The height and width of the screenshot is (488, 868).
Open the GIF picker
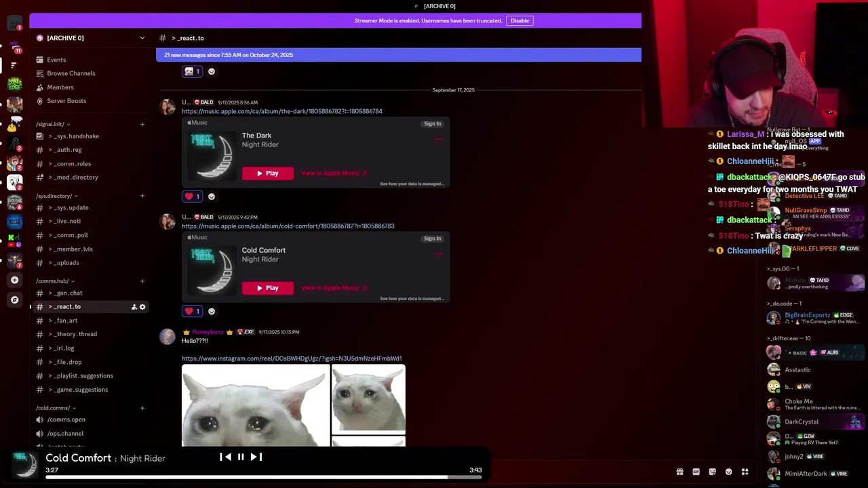point(696,472)
